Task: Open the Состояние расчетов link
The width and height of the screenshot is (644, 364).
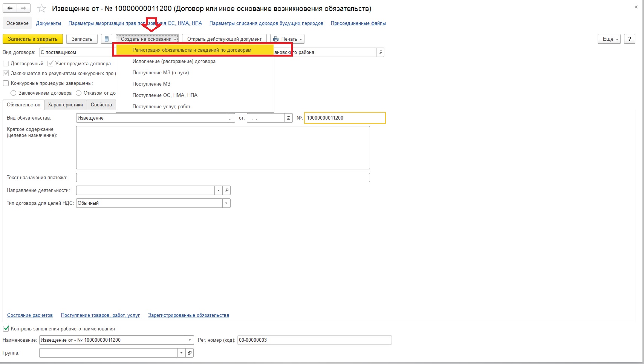Action: tap(30, 315)
